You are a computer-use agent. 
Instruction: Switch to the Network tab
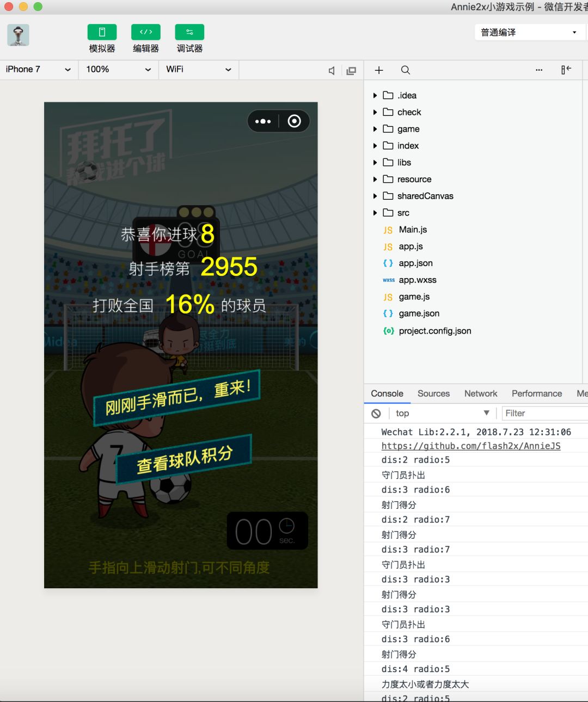[x=481, y=393]
